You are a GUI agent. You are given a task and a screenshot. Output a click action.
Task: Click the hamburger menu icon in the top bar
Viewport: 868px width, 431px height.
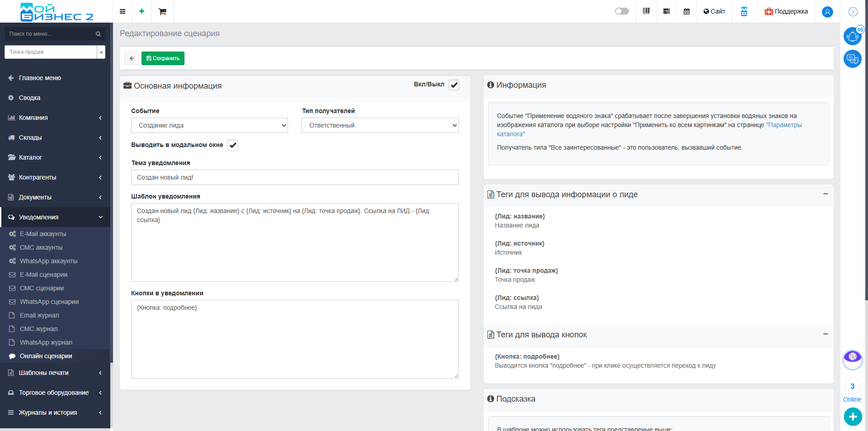123,11
